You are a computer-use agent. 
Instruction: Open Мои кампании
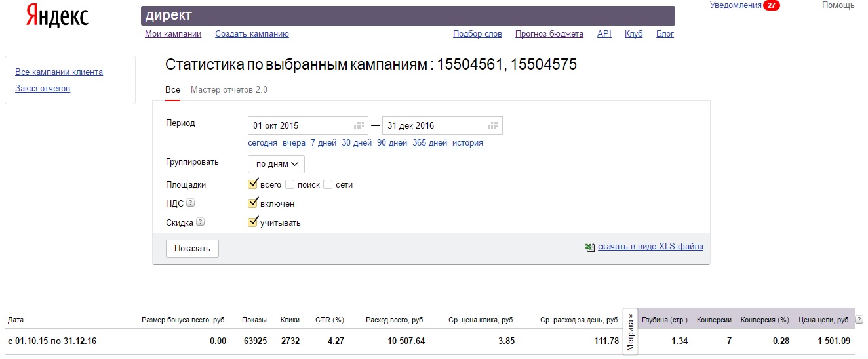[x=173, y=34]
